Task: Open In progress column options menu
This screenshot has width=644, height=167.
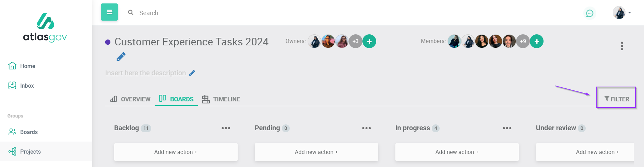Action: tap(507, 128)
